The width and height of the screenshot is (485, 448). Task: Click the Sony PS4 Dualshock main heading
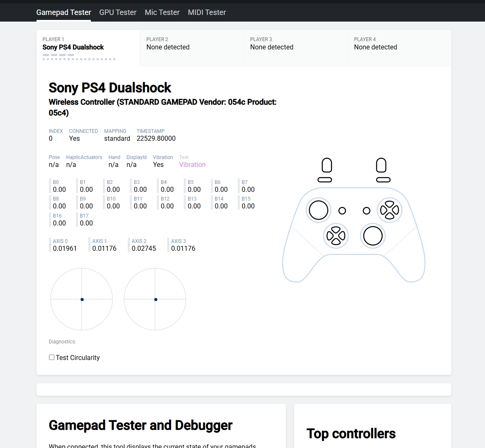(110, 88)
